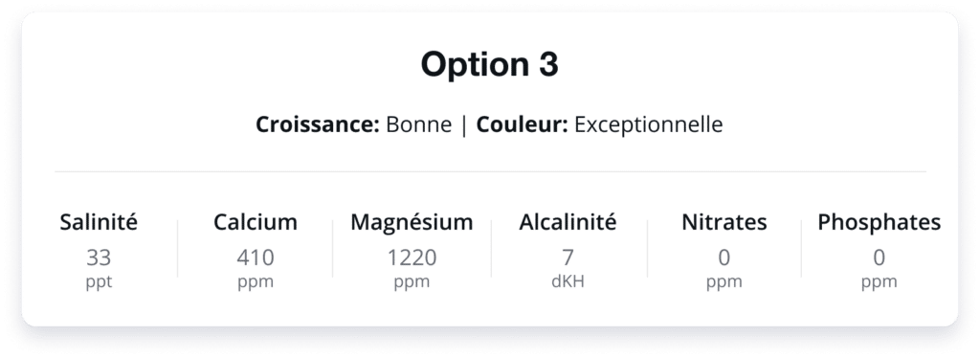Click the Option 3 heading
The image size is (980, 358).
click(489, 64)
